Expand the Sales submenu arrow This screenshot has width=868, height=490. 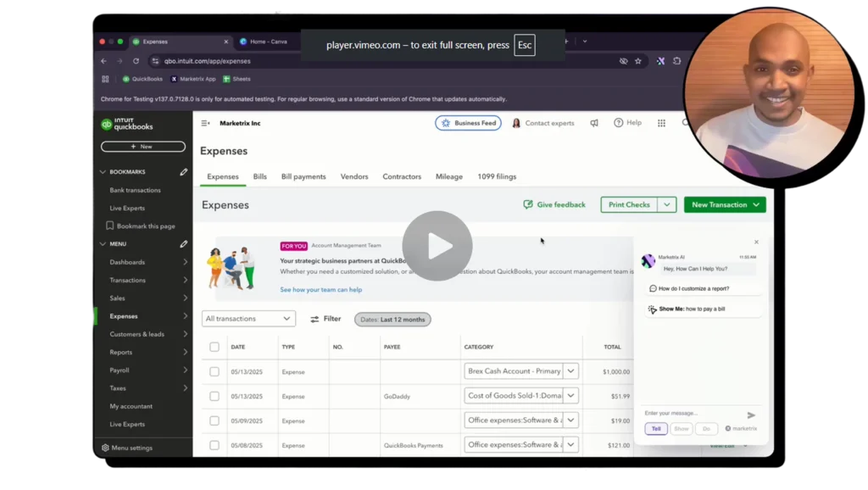[185, 298]
